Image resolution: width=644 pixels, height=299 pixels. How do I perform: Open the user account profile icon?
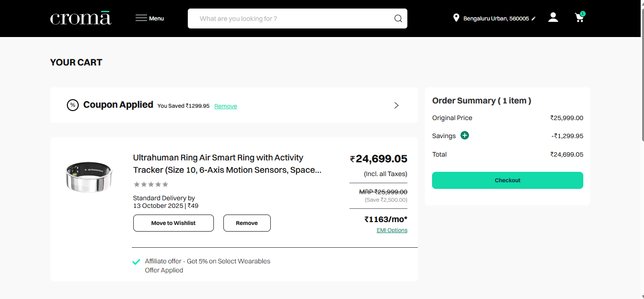coord(553,18)
